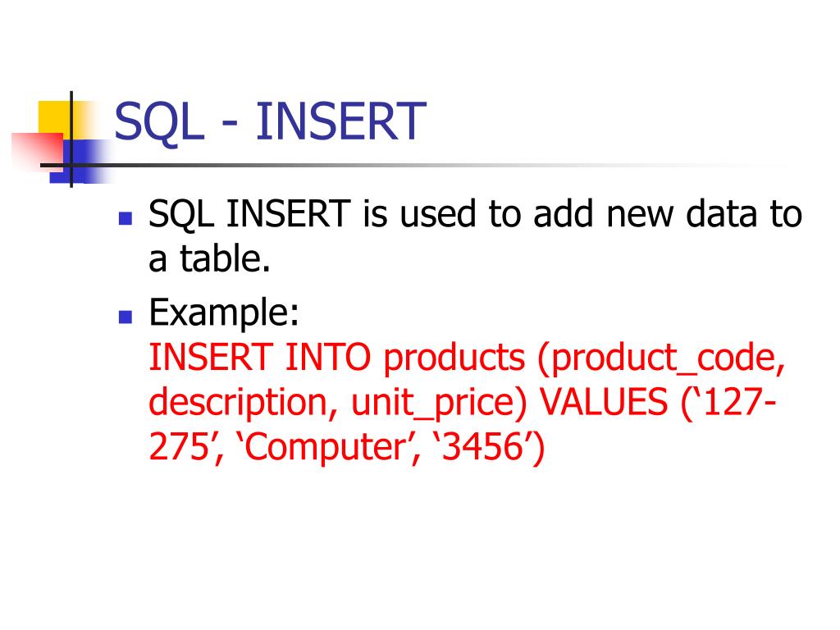
Task: Click the yellow square in title decoration
Action: point(57,118)
